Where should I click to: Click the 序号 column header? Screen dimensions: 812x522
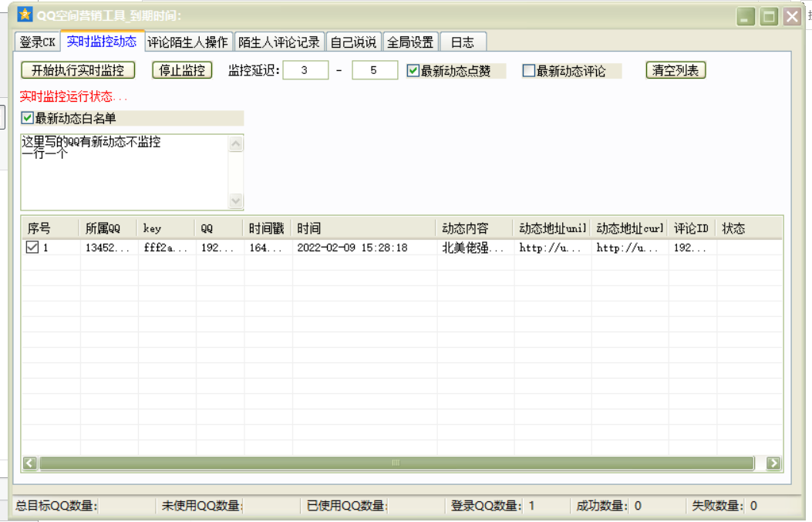click(50, 228)
